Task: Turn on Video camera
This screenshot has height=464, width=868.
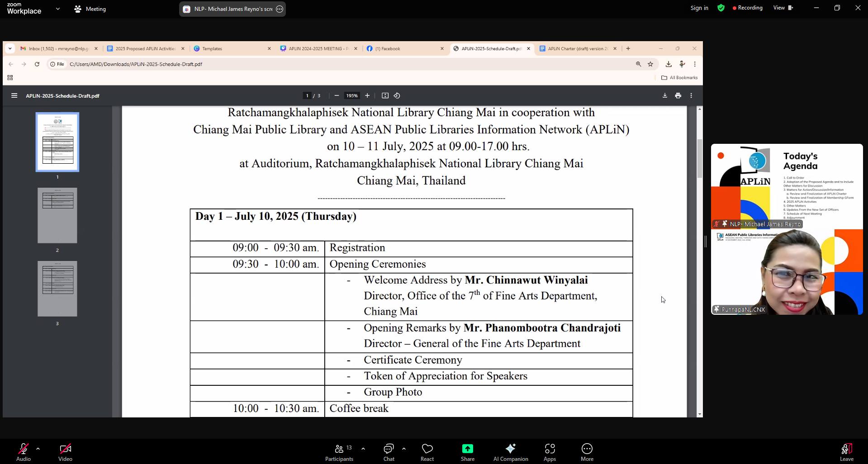Action: pos(65,452)
